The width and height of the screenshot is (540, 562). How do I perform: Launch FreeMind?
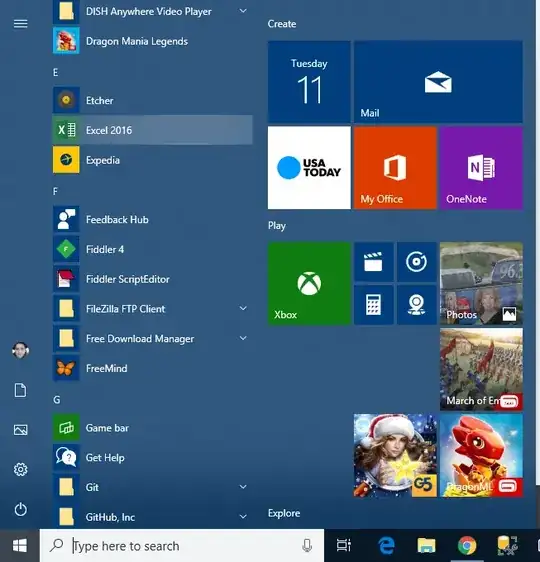coord(152,368)
